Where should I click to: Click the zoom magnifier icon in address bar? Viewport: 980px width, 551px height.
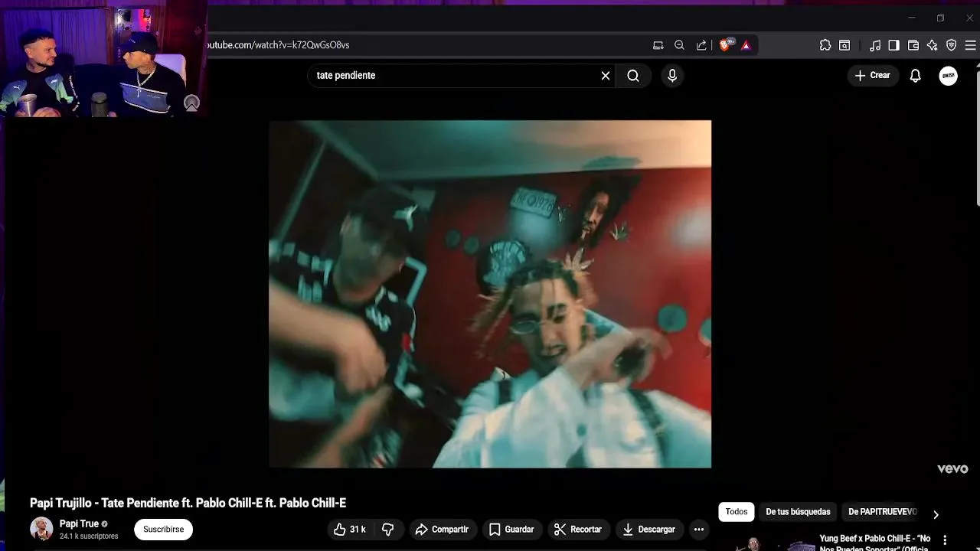679,45
